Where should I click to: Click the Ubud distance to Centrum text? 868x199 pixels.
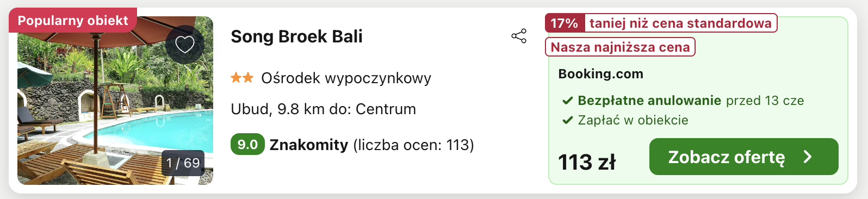323,109
